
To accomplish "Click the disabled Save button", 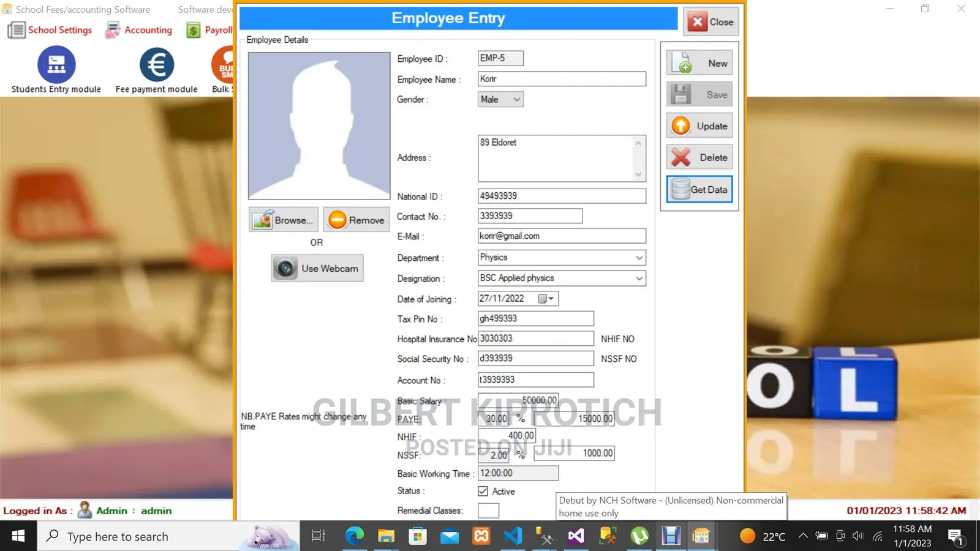I will tap(699, 94).
